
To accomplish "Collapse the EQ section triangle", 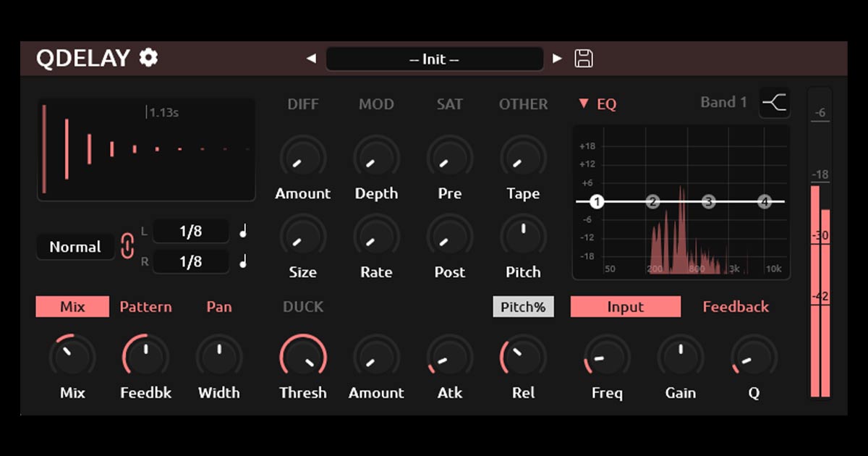I will (x=584, y=104).
